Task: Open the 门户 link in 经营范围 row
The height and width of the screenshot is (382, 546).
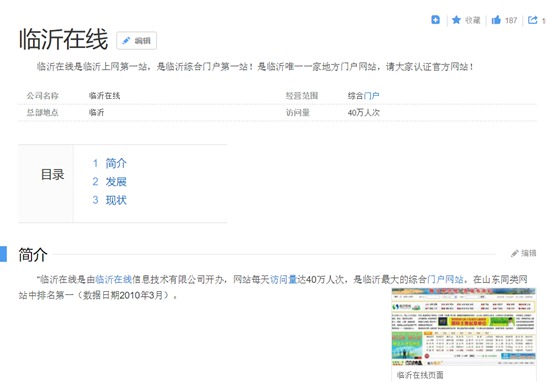Action: (371, 95)
